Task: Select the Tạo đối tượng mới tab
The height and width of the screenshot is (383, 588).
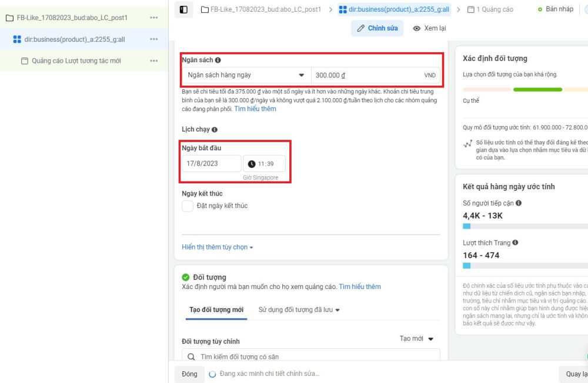Action: click(x=216, y=310)
